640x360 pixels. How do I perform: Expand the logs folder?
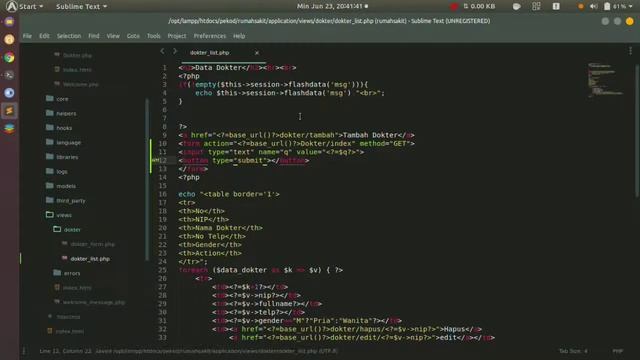(x=62, y=171)
